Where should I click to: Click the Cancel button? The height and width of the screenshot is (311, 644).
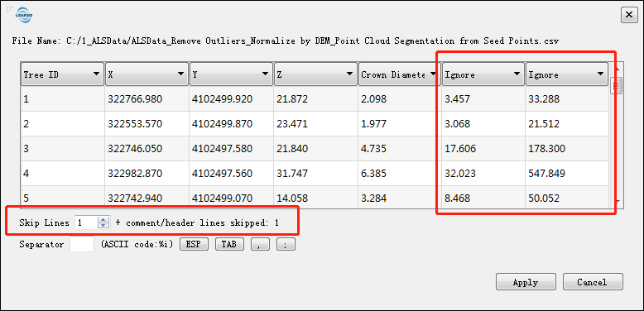[593, 282]
